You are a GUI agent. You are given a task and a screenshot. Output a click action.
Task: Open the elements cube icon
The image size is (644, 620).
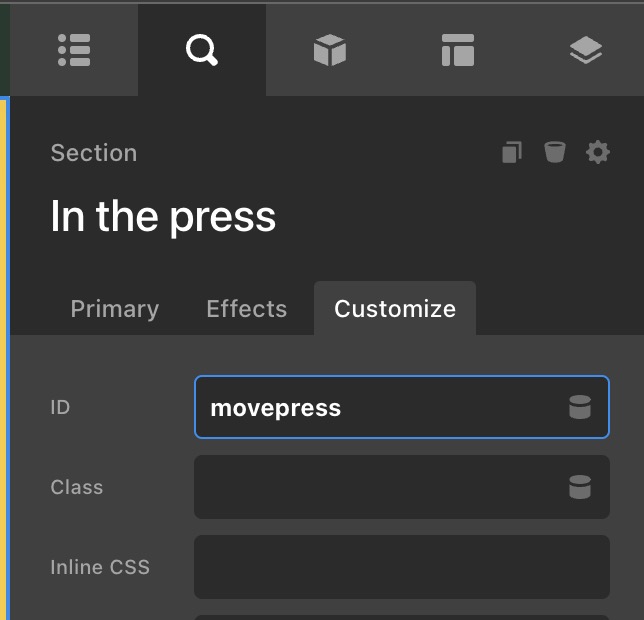tap(330, 50)
